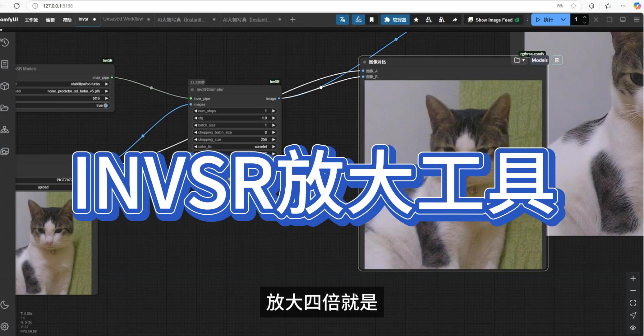The width and height of the screenshot is (644, 336).
Task: Open the folder dropdown near Models
Action: pyautogui.click(x=519, y=60)
